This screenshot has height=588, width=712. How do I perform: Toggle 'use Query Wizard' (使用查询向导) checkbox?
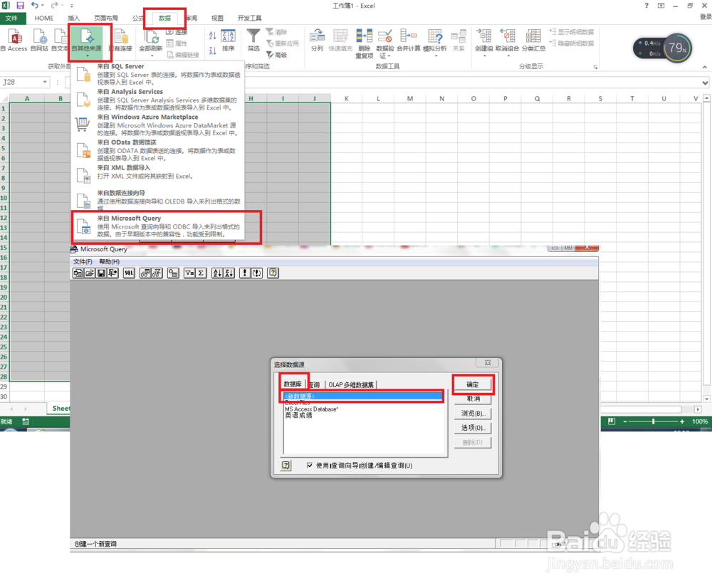pos(310,466)
